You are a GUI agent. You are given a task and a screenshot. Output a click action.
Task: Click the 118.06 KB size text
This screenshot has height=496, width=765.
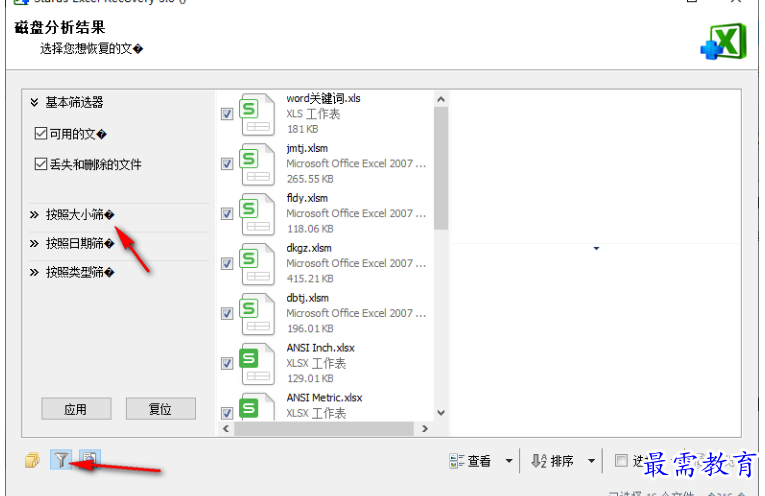pyautogui.click(x=310, y=229)
